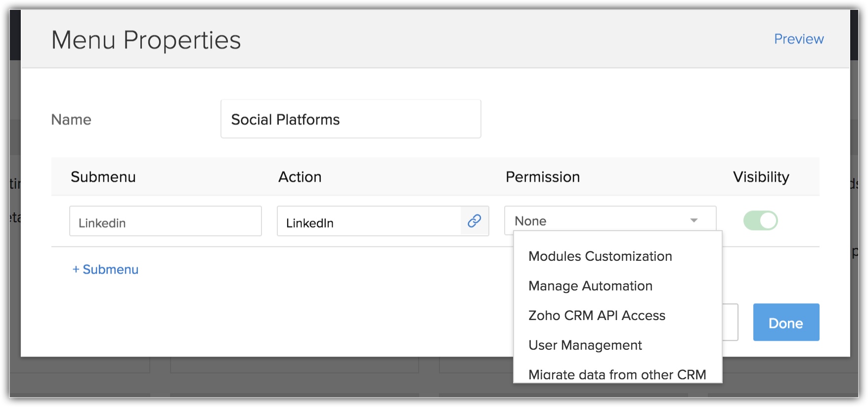The height and width of the screenshot is (407, 868).
Task: Toggle the Visibility switch for Linkedin
Action: [x=760, y=221]
